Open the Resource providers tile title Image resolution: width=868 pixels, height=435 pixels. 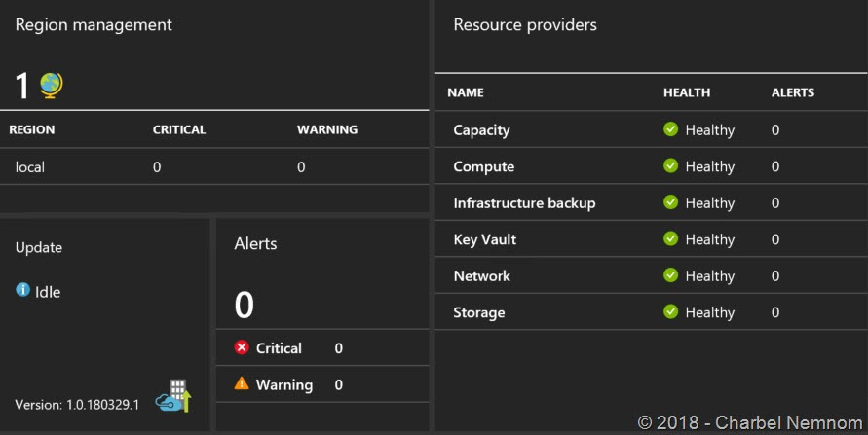[x=525, y=25]
